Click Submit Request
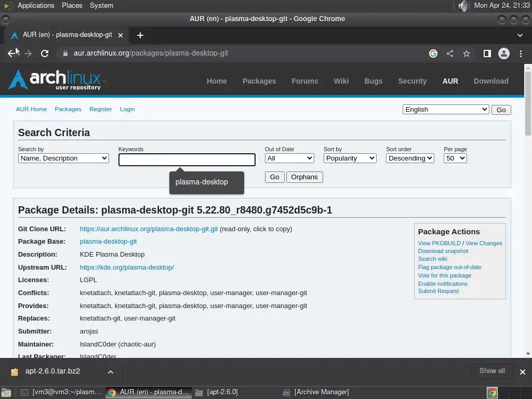 click(438, 291)
